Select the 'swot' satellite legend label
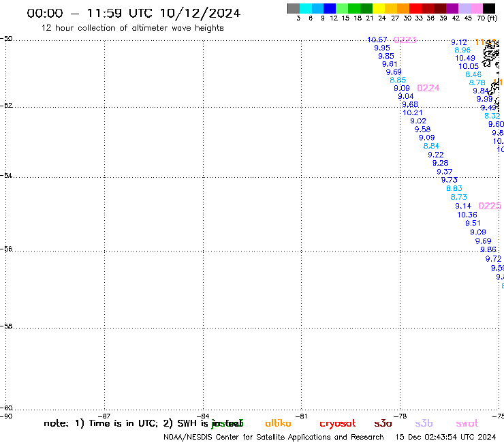This screenshot has width=504, height=443. coord(467,423)
